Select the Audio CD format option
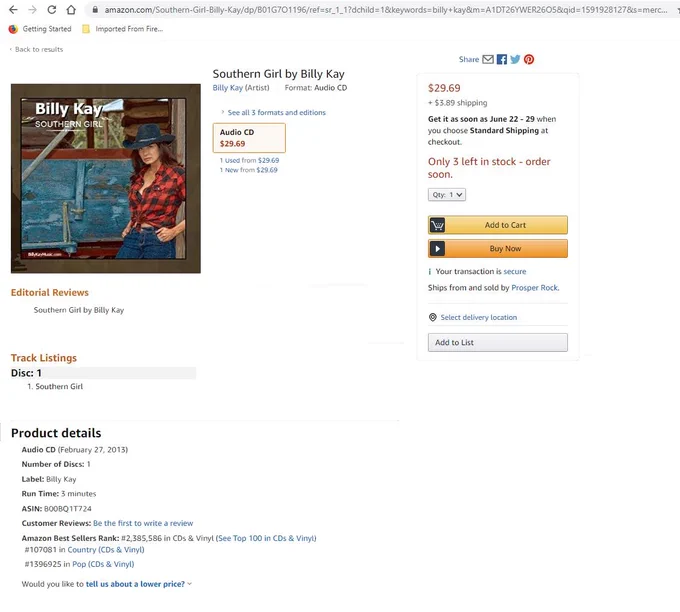This screenshot has height=612, width=680. (x=249, y=138)
